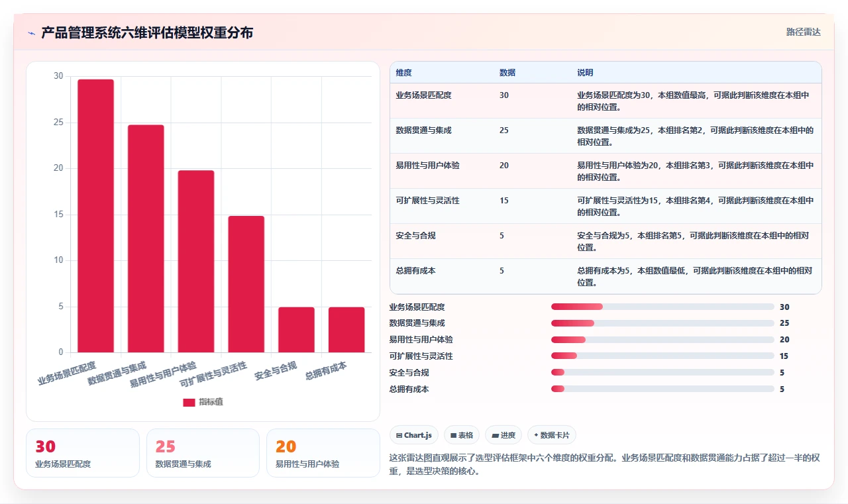The image size is (848, 504).
Task: Click the 业务场景匹配度 bar in chart
Action: click(x=95, y=216)
